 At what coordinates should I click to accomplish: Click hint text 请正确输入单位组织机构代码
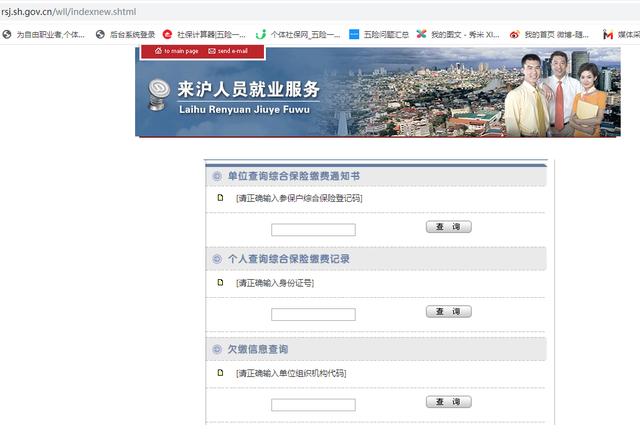point(291,373)
